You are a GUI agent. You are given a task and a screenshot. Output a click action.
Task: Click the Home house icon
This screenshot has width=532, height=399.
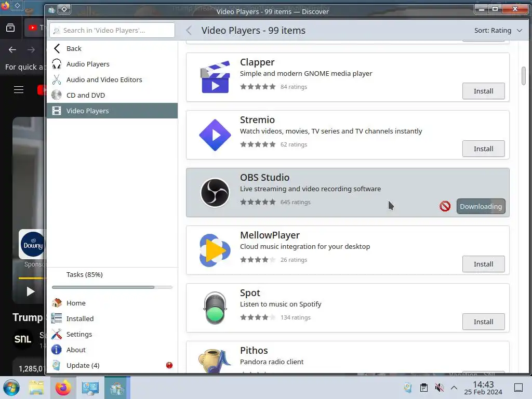click(x=57, y=303)
